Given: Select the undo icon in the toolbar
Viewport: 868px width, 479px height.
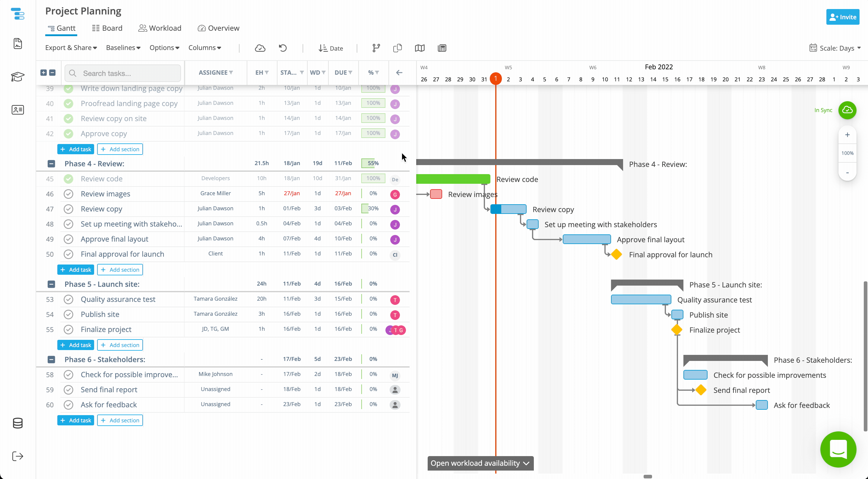Looking at the screenshot, I should pyautogui.click(x=283, y=48).
